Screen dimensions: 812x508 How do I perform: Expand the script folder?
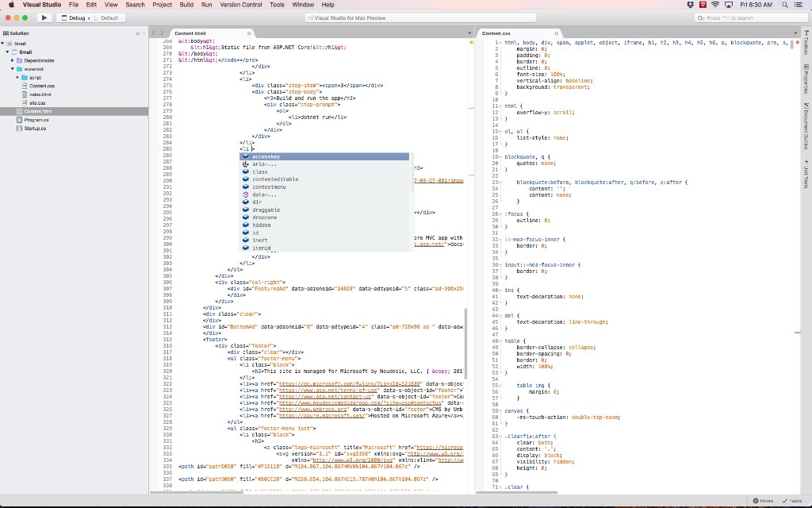click(17, 77)
